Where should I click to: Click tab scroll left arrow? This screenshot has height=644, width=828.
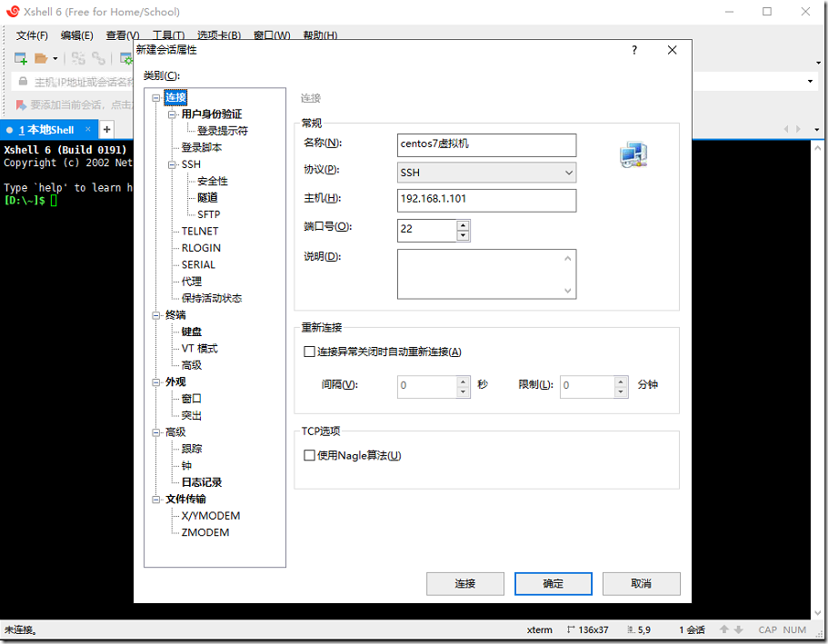(786, 129)
